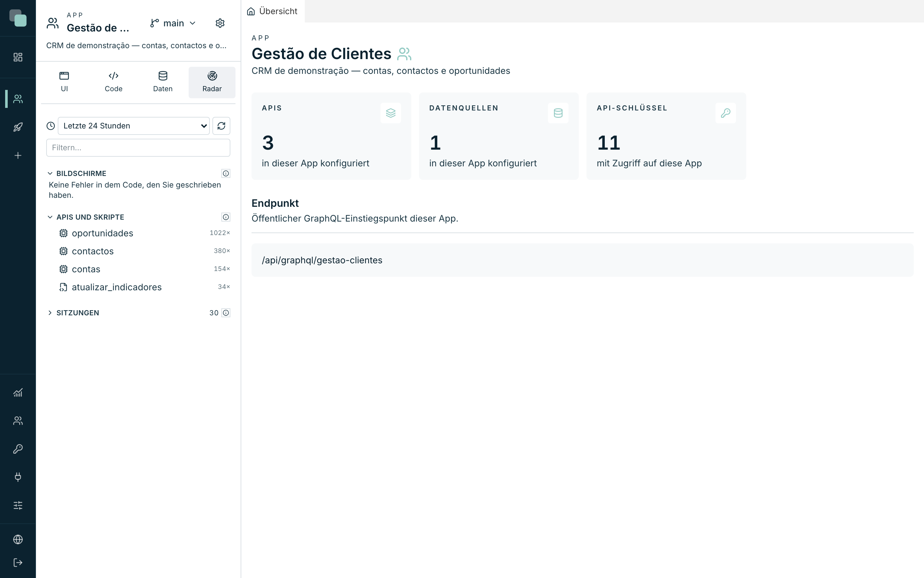The width and height of the screenshot is (924, 578).
Task: Select the active users app icon in sidebar
Action: coord(18,99)
